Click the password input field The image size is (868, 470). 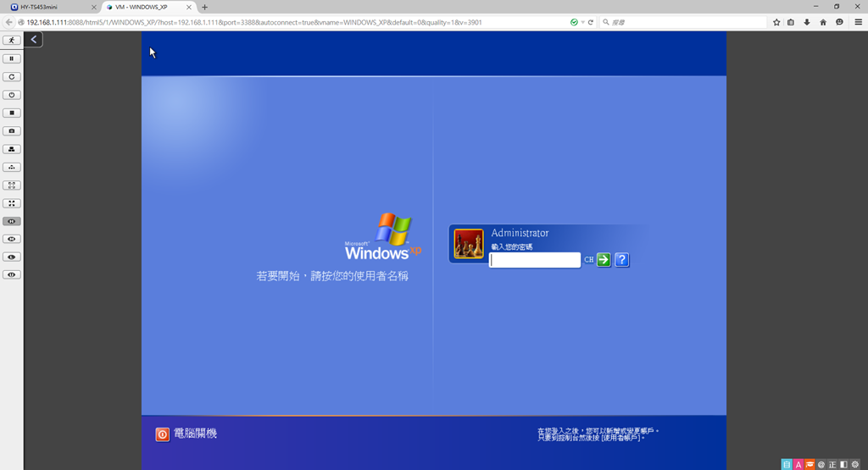[535, 260]
